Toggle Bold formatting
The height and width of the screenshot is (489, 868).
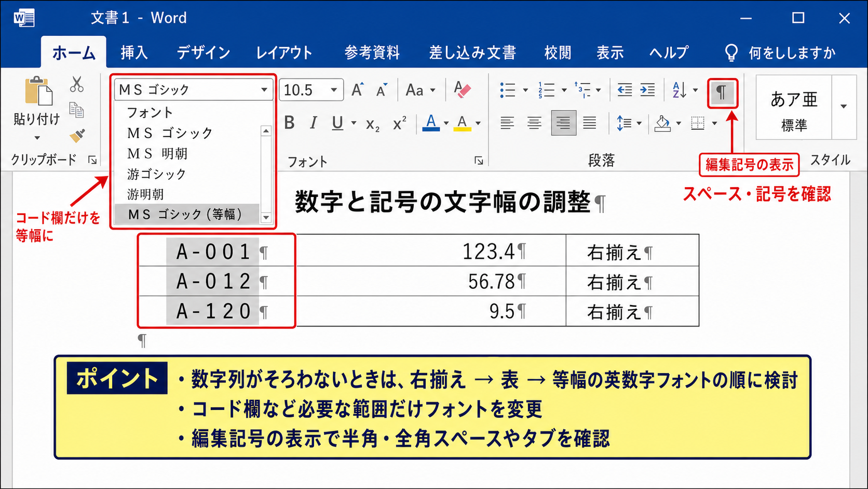tap(290, 123)
